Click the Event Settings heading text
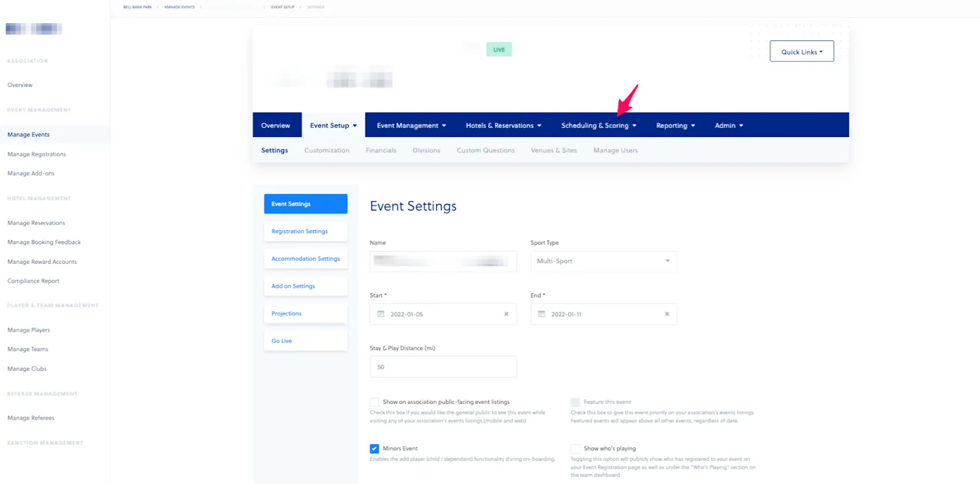 pyautogui.click(x=413, y=206)
